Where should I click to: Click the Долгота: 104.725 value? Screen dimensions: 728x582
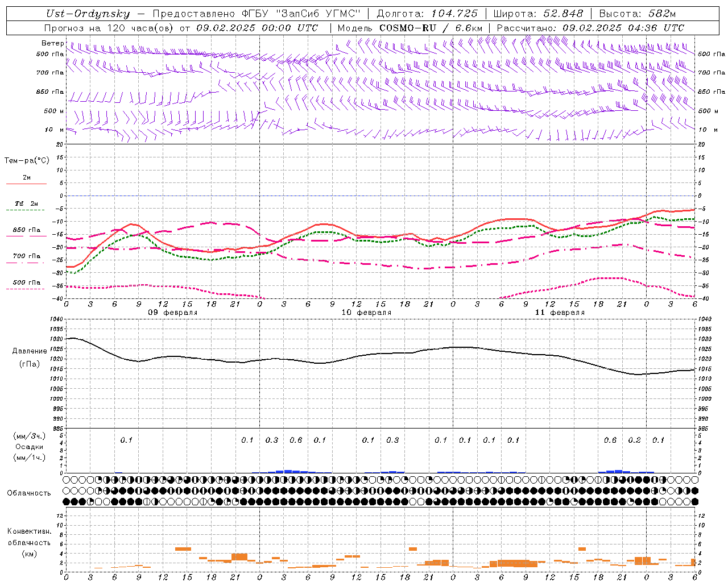click(428, 14)
